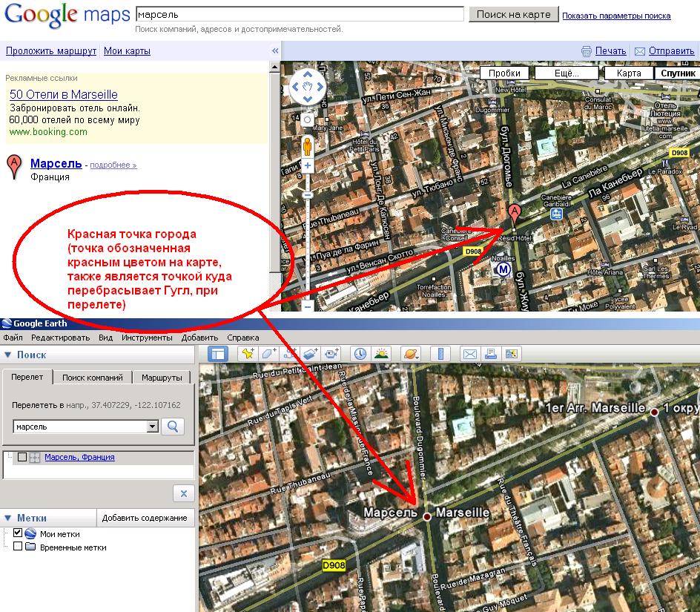
Task: Pan the map up with the navigation arrow
Action: click(x=308, y=75)
